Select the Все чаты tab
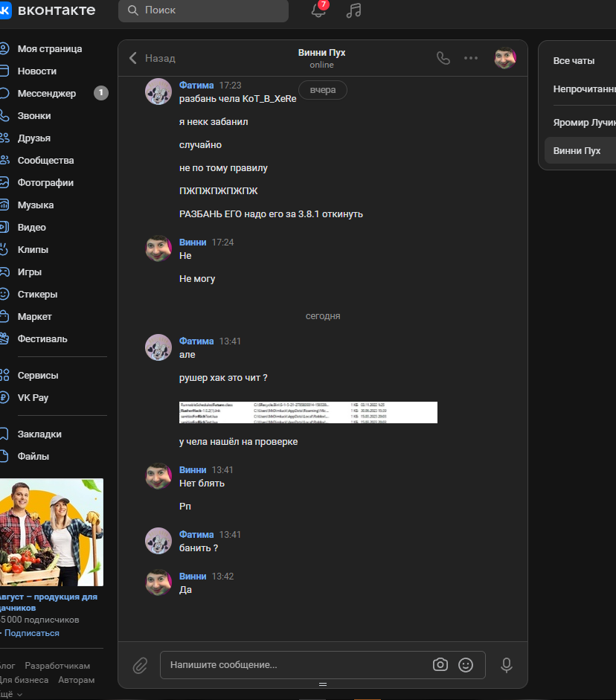 pos(574,61)
